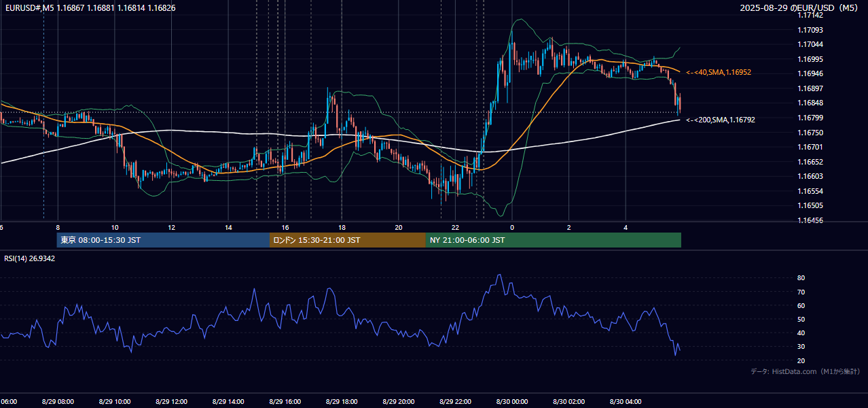Click hour label 8 under the chart
868x408 pixels.
58,227
